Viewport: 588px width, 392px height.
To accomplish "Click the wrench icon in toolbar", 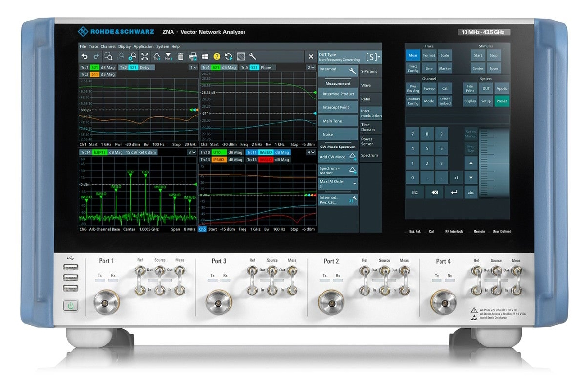I will 253,56.
